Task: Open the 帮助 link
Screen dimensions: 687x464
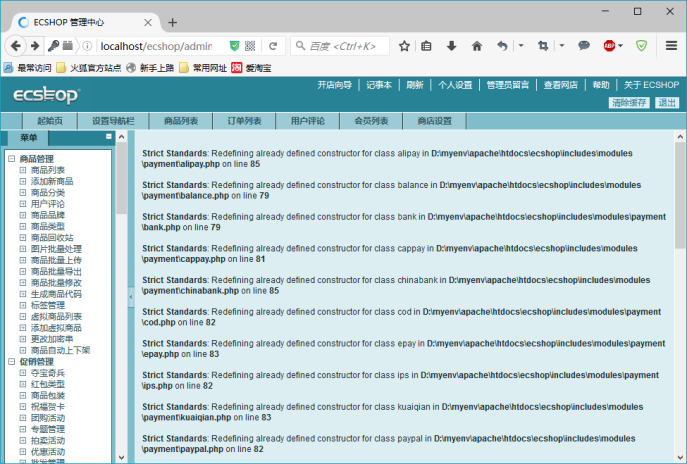Action: pos(601,85)
